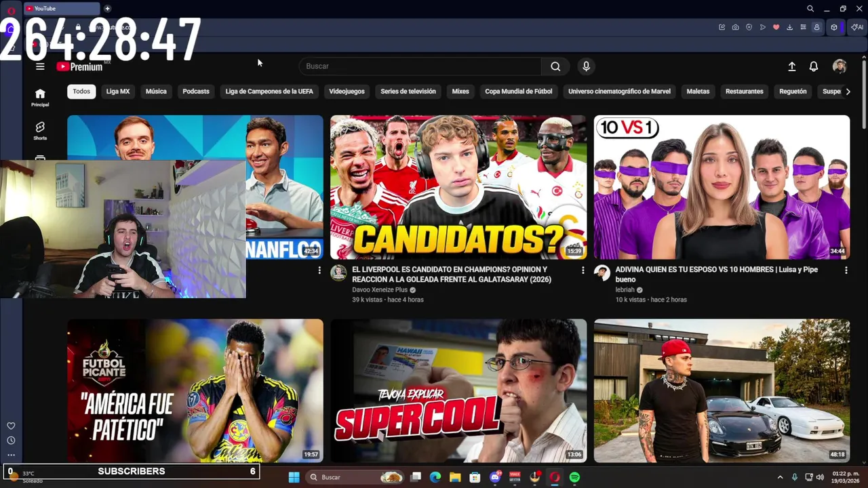Open ADIVINA QUIEN ES TU ESPOSO title
This screenshot has width=868, height=488.
coord(716,274)
